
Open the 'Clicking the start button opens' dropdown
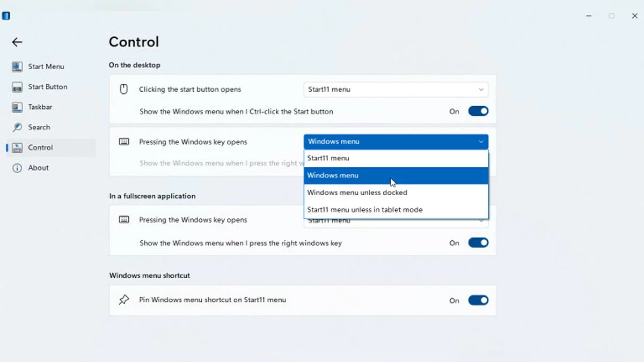pyautogui.click(x=396, y=90)
